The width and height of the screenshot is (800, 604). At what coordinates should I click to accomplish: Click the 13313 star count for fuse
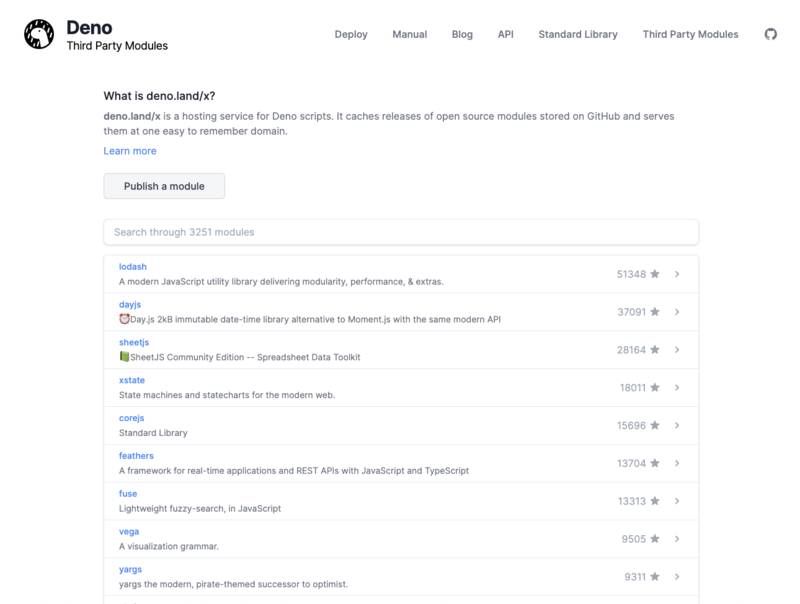point(632,501)
